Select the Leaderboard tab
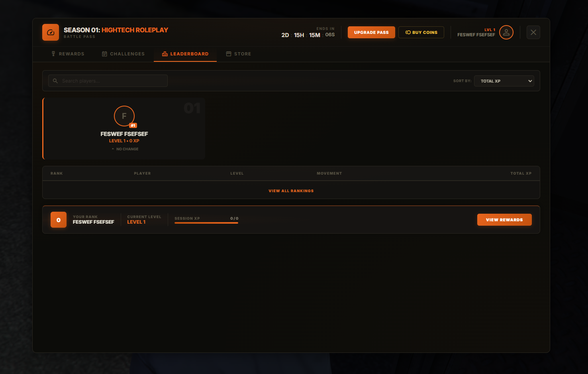This screenshot has height=374, width=588. click(185, 54)
